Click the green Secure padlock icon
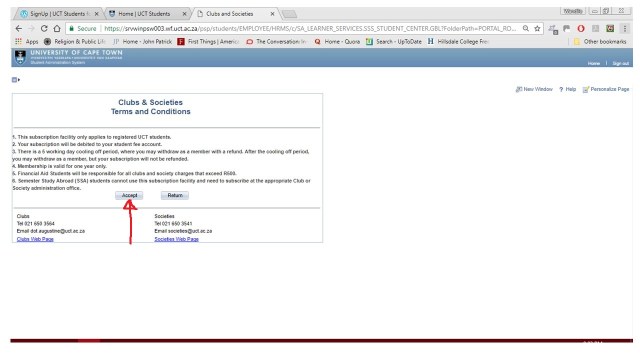 (x=71, y=29)
